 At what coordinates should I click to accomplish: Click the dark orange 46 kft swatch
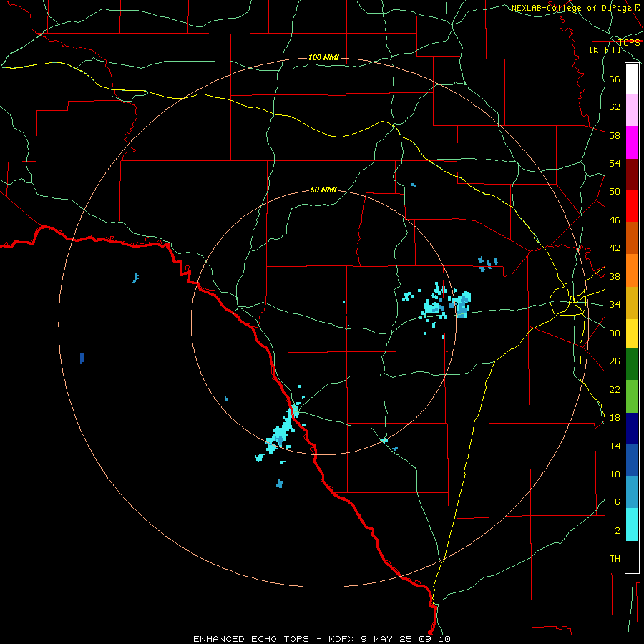(632, 238)
